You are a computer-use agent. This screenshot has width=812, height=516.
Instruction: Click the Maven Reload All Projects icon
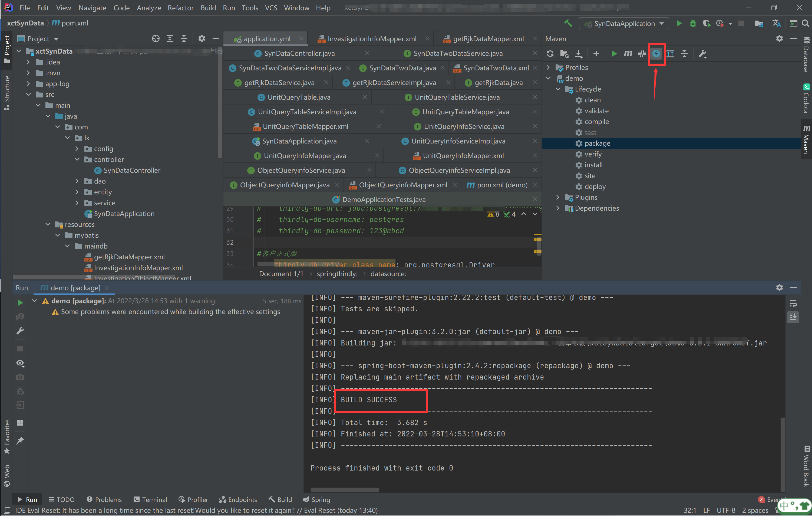pyautogui.click(x=550, y=54)
